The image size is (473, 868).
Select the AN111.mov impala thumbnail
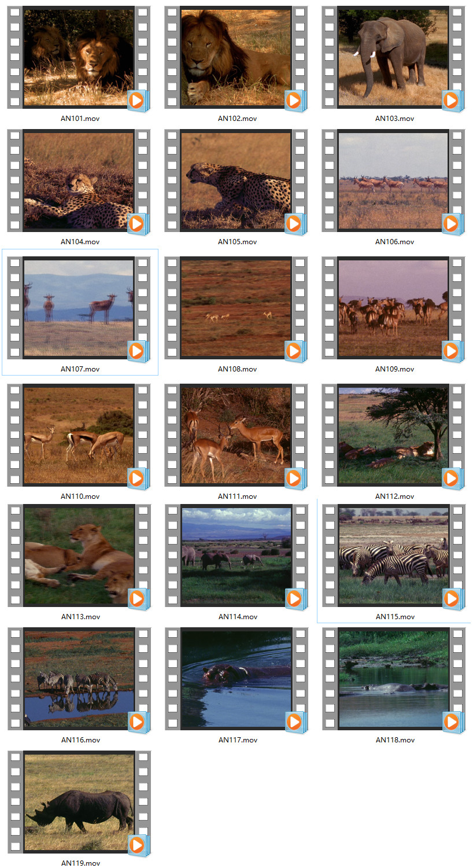(236, 435)
